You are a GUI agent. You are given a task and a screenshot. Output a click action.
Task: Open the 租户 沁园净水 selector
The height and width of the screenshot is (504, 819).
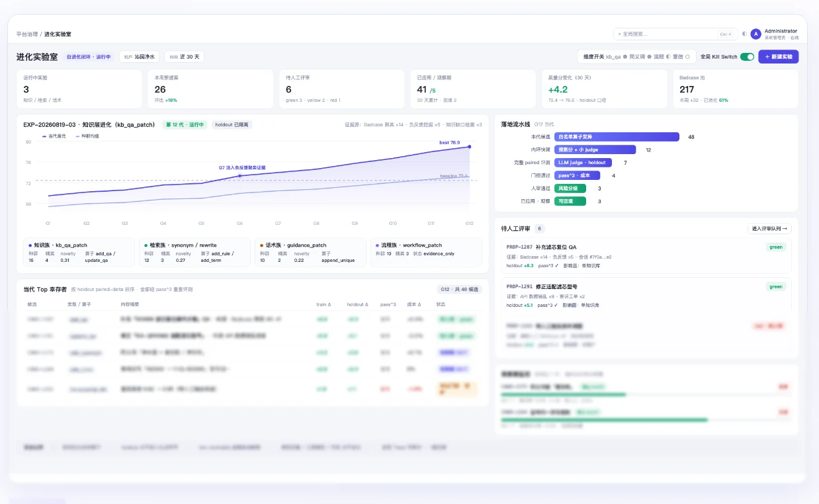tap(139, 57)
